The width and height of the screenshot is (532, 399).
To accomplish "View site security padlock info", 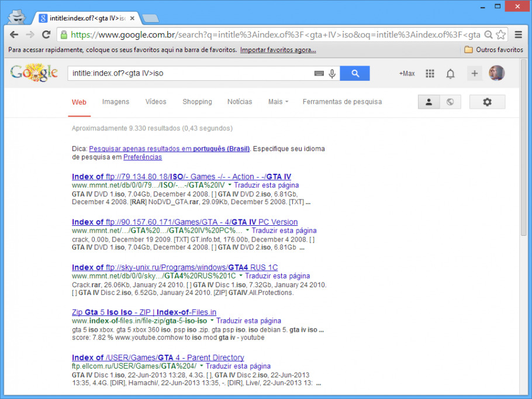I will (64, 35).
